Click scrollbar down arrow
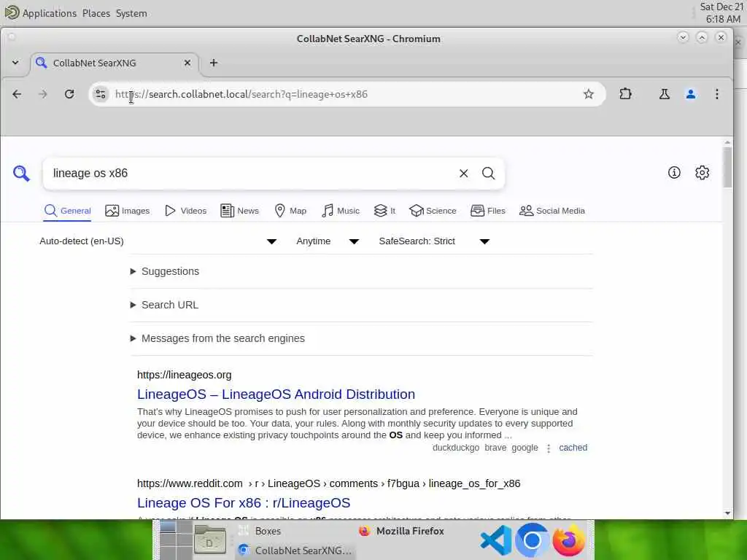 [727, 513]
